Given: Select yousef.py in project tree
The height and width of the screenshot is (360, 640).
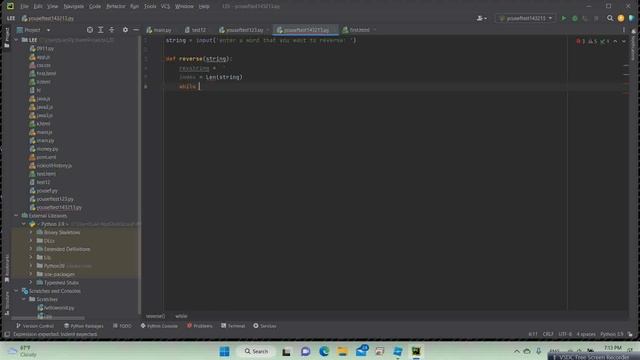Looking at the screenshot, I should click(47, 191).
